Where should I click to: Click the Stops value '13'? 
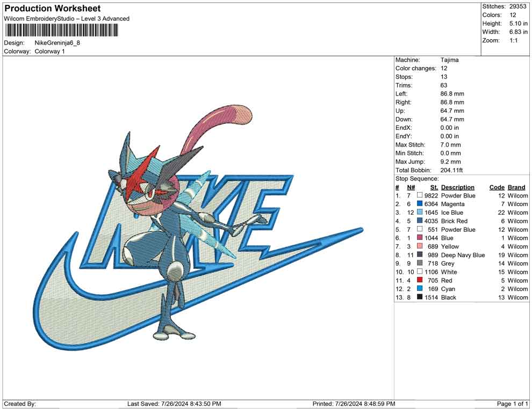tap(444, 77)
